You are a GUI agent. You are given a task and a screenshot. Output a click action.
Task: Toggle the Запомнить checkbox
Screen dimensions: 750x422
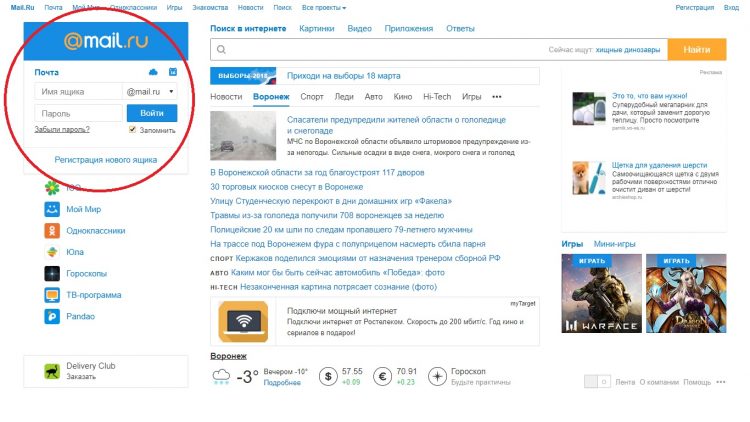(x=132, y=130)
